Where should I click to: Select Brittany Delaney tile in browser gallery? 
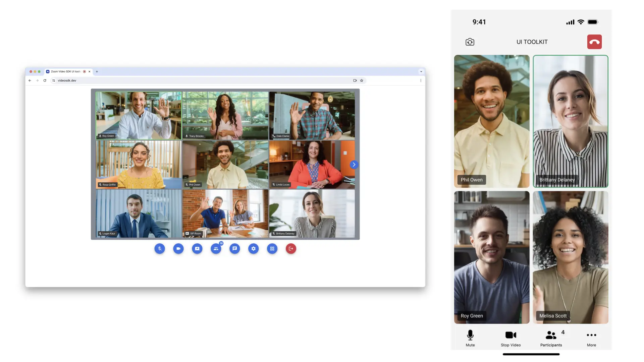pos(312,214)
